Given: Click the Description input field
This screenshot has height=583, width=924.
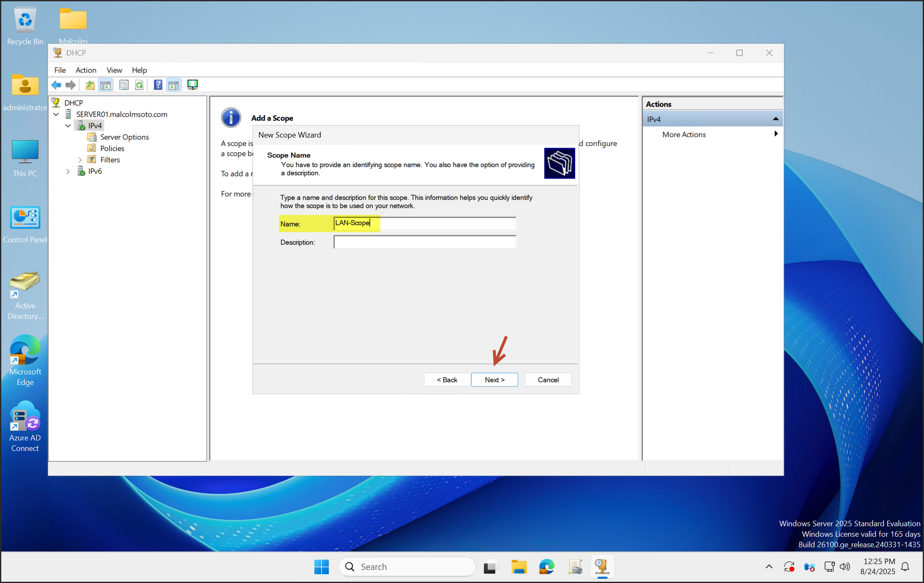Looking at the screenshot, I should click(425, 242).
